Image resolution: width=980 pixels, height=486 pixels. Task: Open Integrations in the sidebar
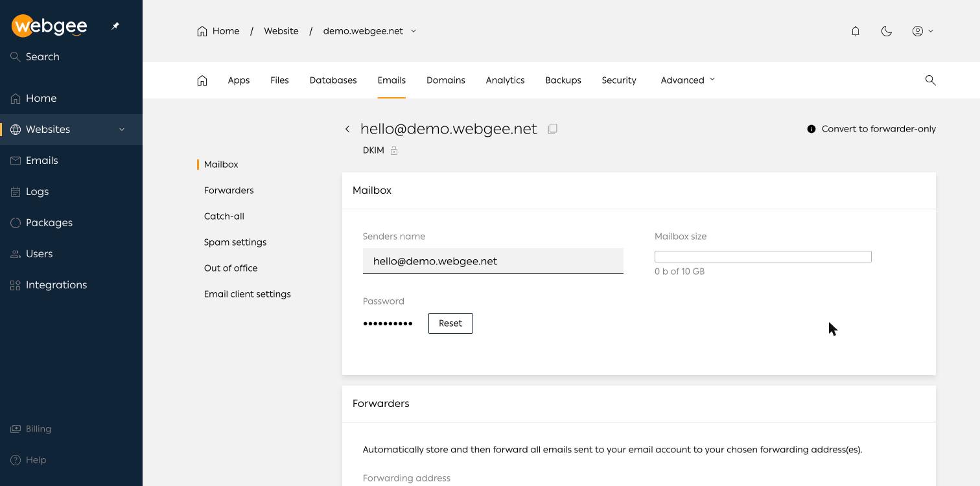tap(71, 285)
